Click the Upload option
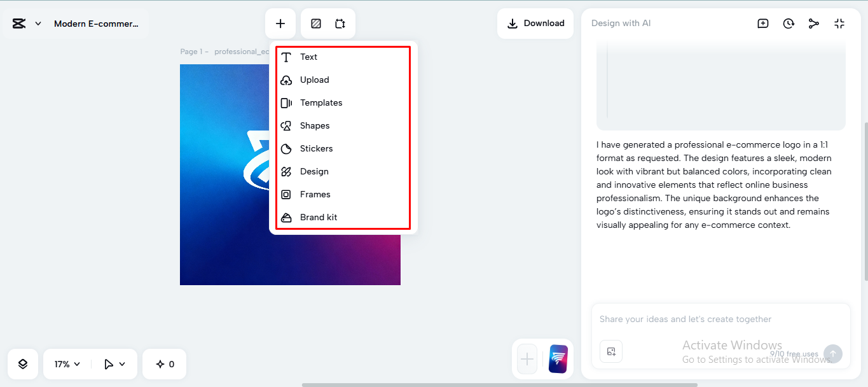 (315, 80)
